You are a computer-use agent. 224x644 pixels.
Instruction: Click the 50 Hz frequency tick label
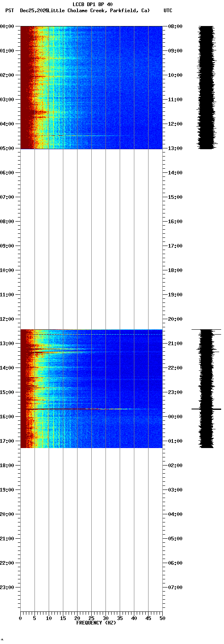click(x=162, y=618)
